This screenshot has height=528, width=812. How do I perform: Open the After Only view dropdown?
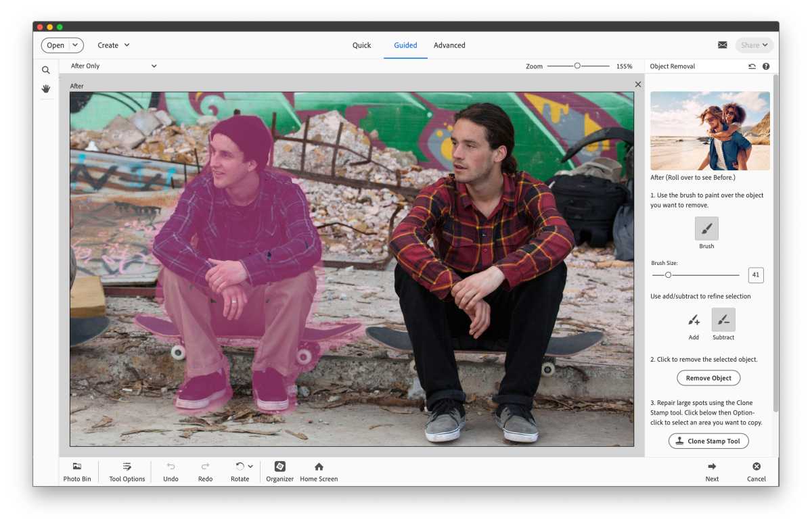click(114, 66)
